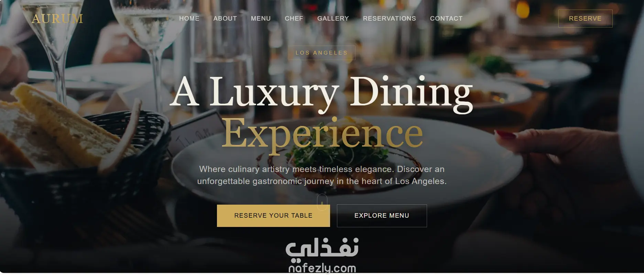
Task: Click the Explore Menu button
Action: [382, 216]
